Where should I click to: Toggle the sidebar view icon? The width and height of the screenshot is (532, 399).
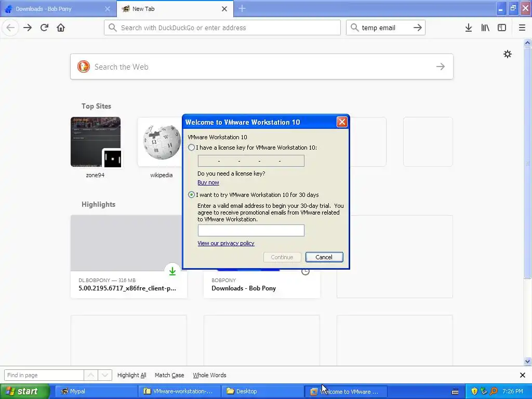(x=502, y=28)
